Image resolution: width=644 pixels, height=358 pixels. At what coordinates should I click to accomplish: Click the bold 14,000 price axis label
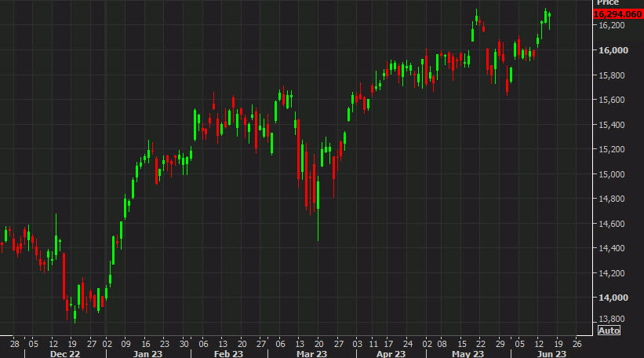click(x=613, y=298)
